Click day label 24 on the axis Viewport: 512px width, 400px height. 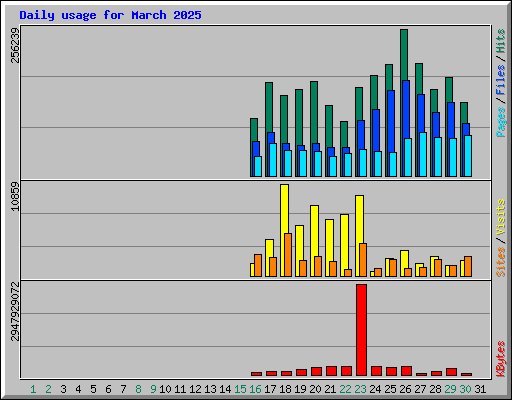point(375,389)
